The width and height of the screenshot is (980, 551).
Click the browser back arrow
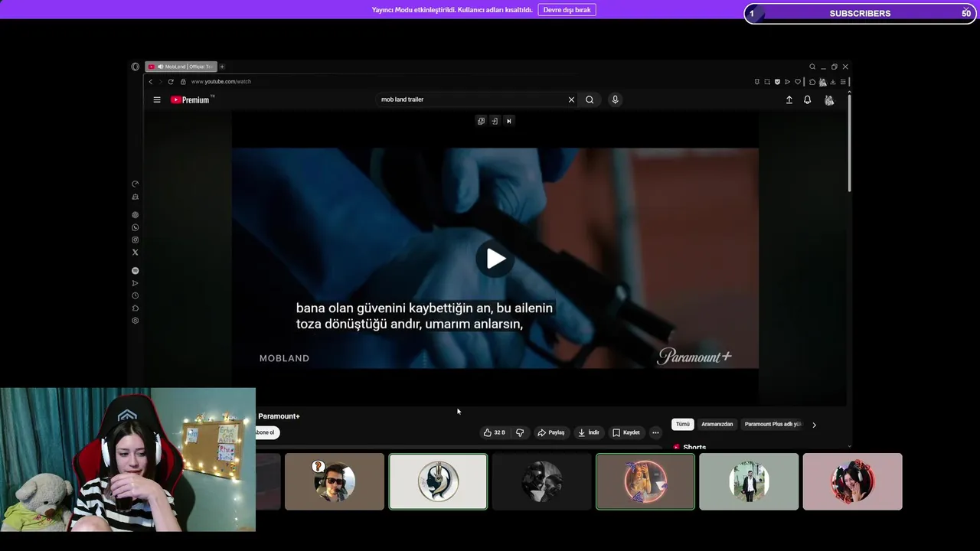click(x=150, y=82)
